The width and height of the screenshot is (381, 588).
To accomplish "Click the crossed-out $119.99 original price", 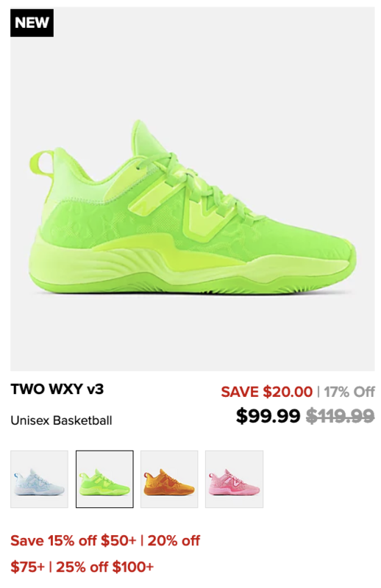I will pos(341,415).
